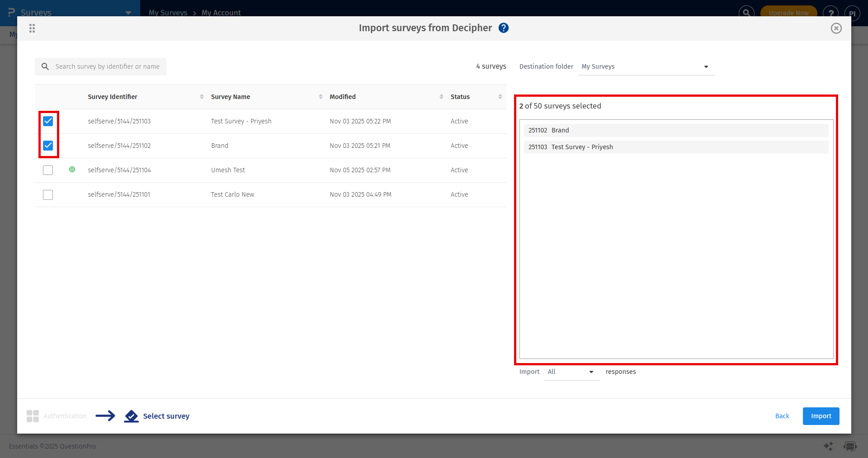
Task: Click the Import button
Action: (x=821, y=416)
